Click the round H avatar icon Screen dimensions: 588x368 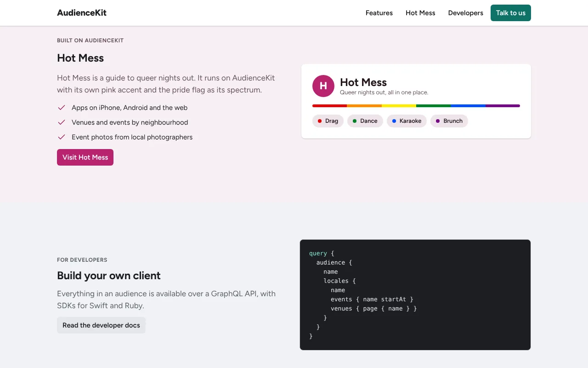point(323,86)
